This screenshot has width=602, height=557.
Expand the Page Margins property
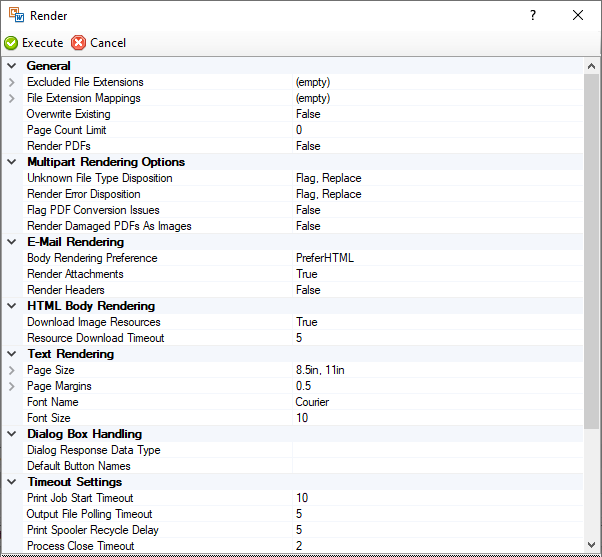coord(11,386)
